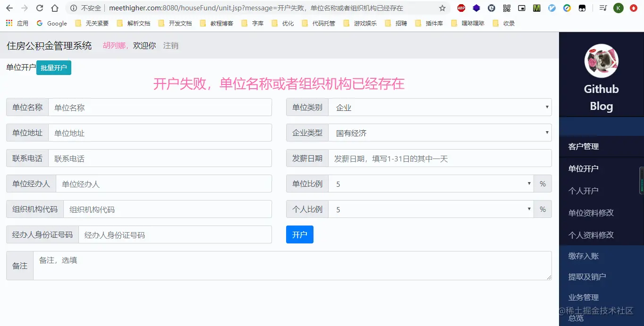Focus the 备注 textarea
Viewport: 644px width, 326px height.
click(x=292, y=266)
